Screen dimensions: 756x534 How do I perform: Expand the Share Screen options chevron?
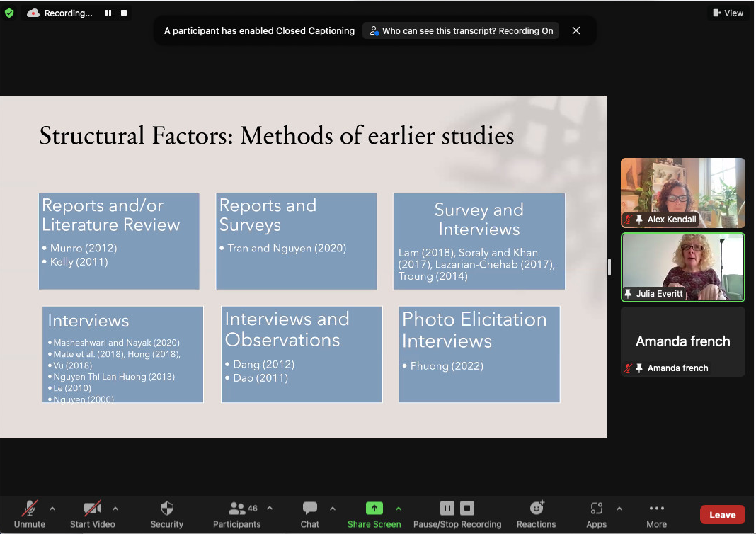(398, 509)
